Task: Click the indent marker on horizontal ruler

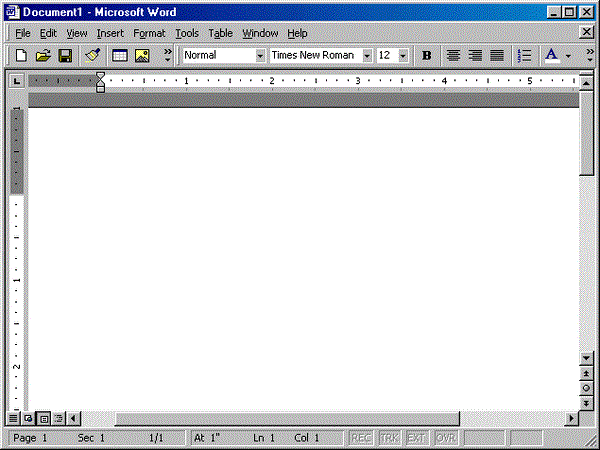Action: pos(100,82)
